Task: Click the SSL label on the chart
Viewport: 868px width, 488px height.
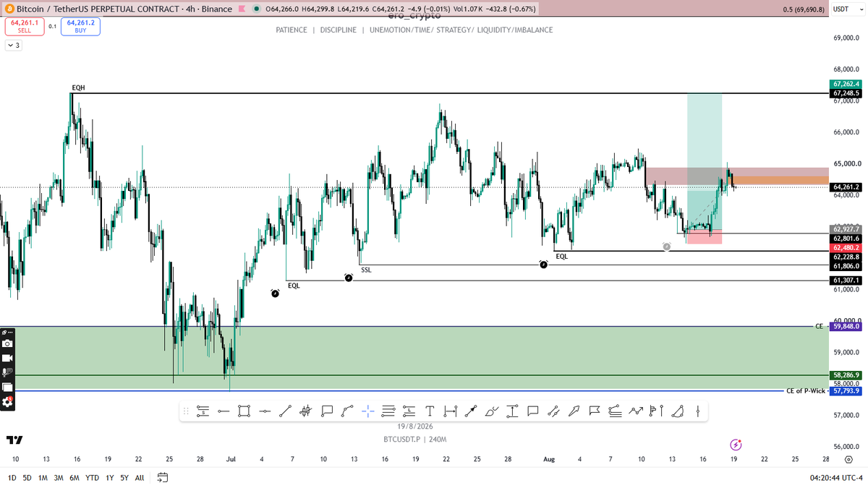Action: tap(367, 269)
